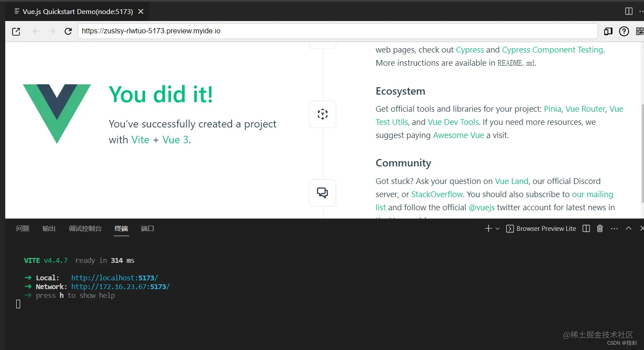Click the 'You did it!' heading
The image size is (644, 350).
[x=161, y=94]
